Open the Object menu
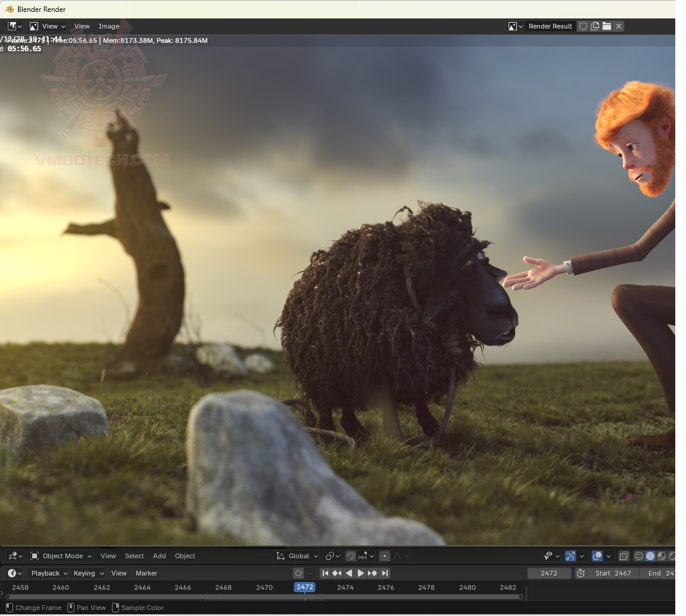This screenshot has width=686, height=616. point(185,556)
